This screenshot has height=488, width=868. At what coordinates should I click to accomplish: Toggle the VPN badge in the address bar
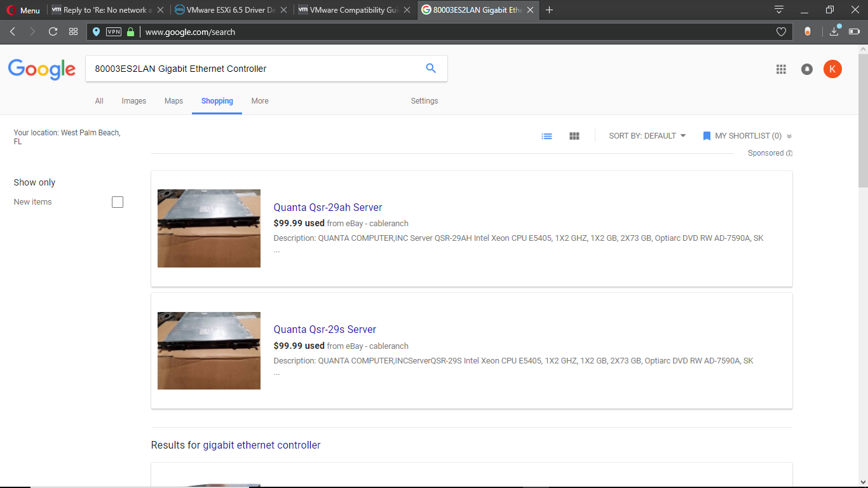(114, 32)
